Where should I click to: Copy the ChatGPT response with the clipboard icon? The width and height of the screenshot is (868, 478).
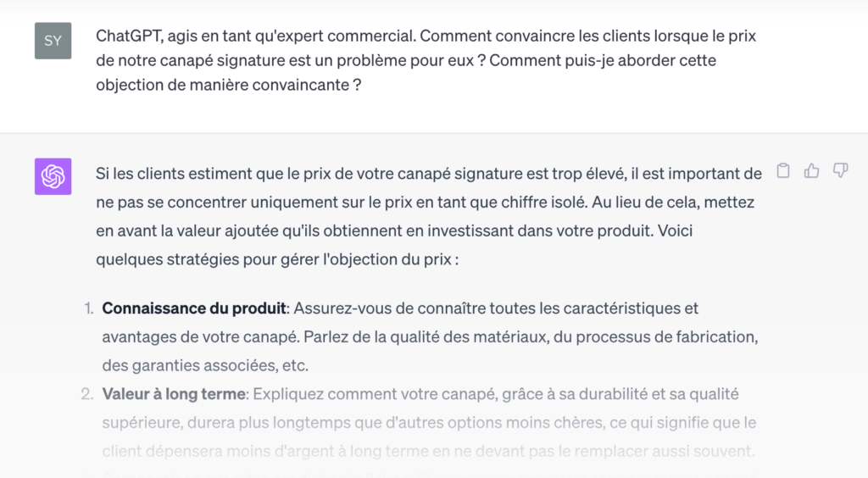pos(782,171)
